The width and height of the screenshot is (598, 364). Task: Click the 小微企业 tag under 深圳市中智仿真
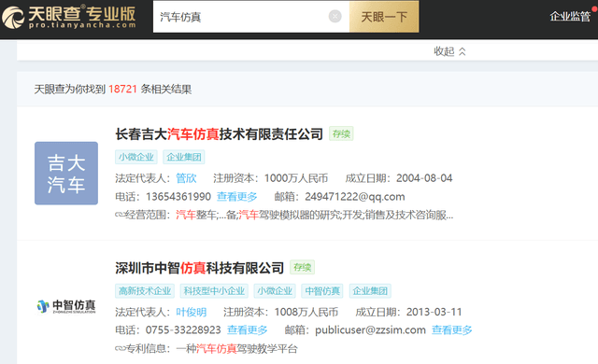click(275, 291)
